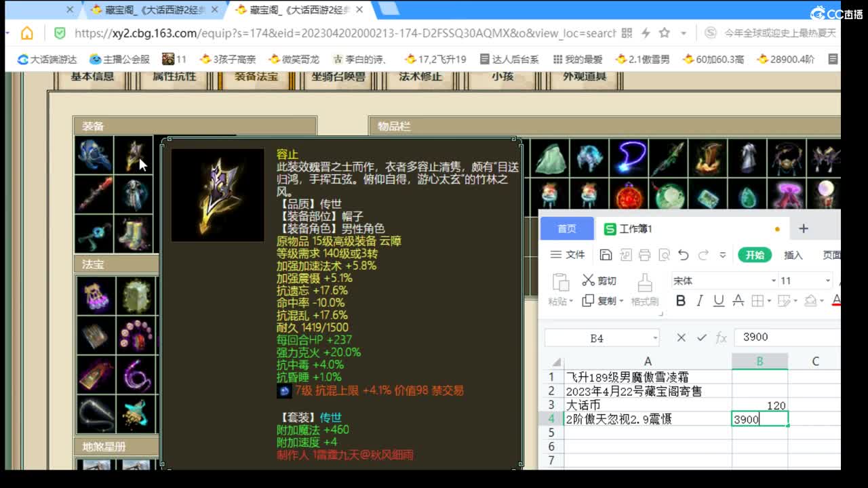Expand the dropdown arrow beside the star
Viewport: 868px width, 488px height.
684,33
